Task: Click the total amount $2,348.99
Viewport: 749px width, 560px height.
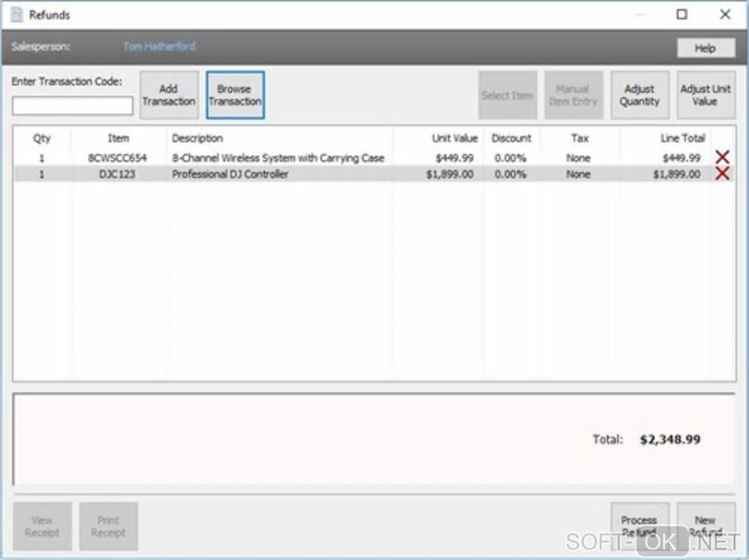Action: click(670, 440)
